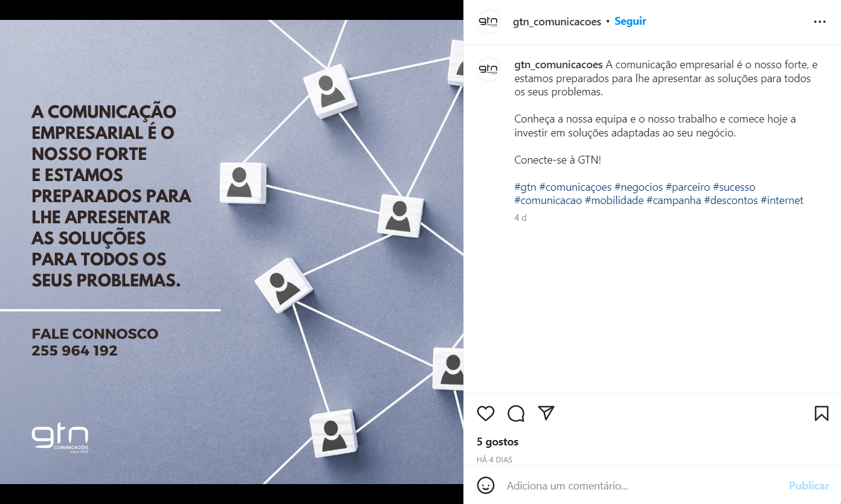
Task: Open gtn_comunicacoes username in header
Action: click(557, 22)
